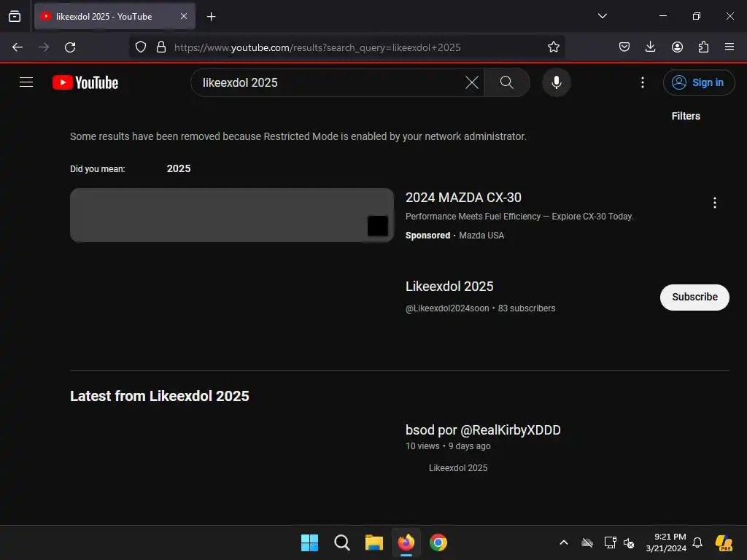Launch Google Chrome from the taskbar

pos(438,542)
